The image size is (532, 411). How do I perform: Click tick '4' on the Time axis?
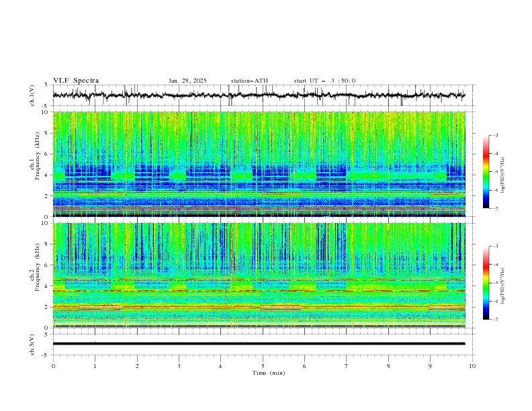click(x=220, y=366)
